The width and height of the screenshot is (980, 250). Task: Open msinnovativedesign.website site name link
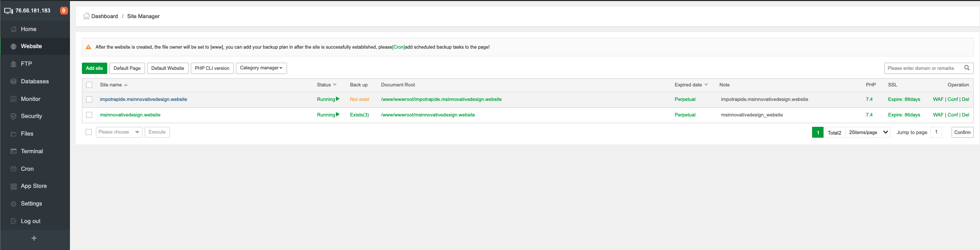130,115
